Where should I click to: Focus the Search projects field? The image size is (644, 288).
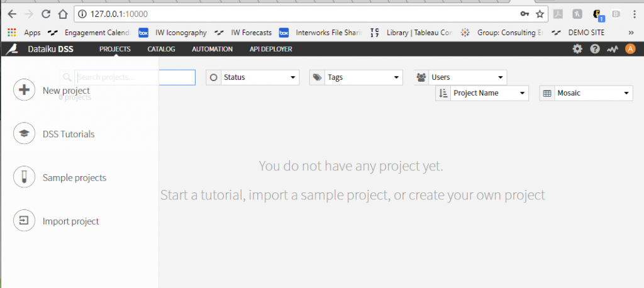[x=135, y=77]
